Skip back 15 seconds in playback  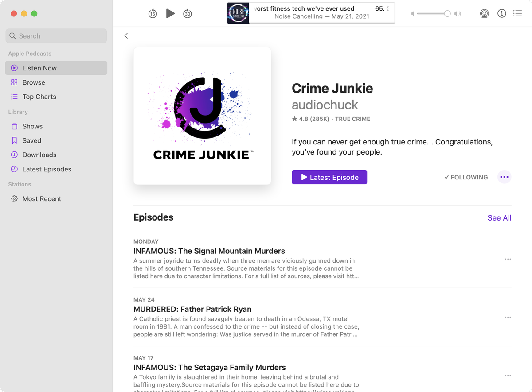(x=153, y=13)
